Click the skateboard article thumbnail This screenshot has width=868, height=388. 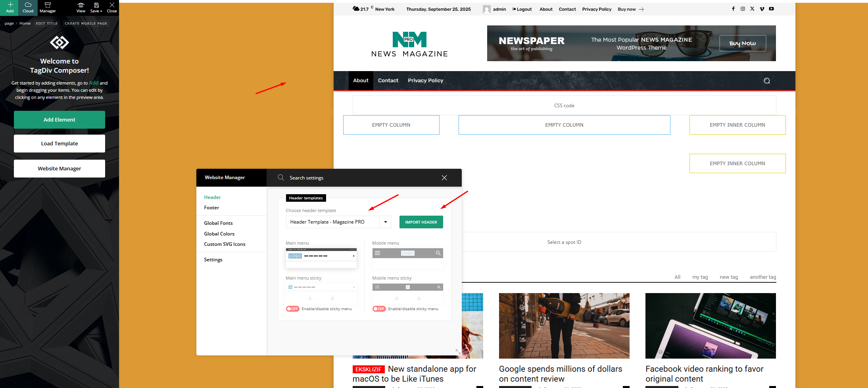coord(564,326)
